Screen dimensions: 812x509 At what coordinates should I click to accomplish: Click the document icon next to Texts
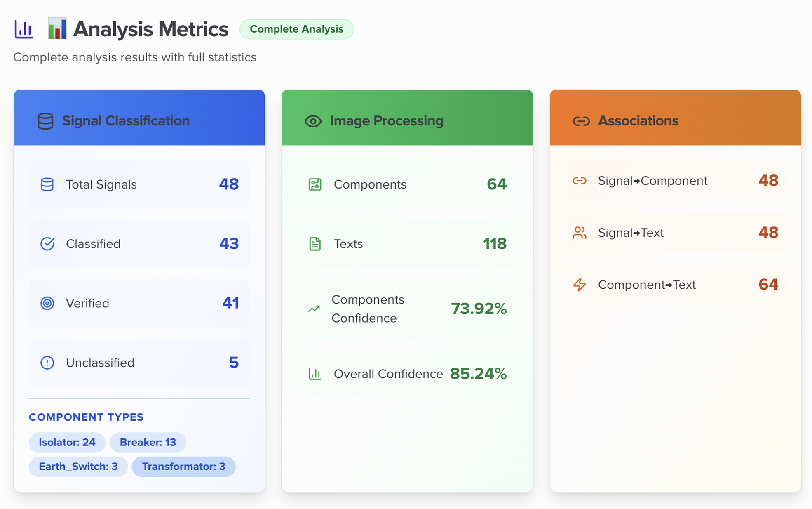click(x=315, y=244)
